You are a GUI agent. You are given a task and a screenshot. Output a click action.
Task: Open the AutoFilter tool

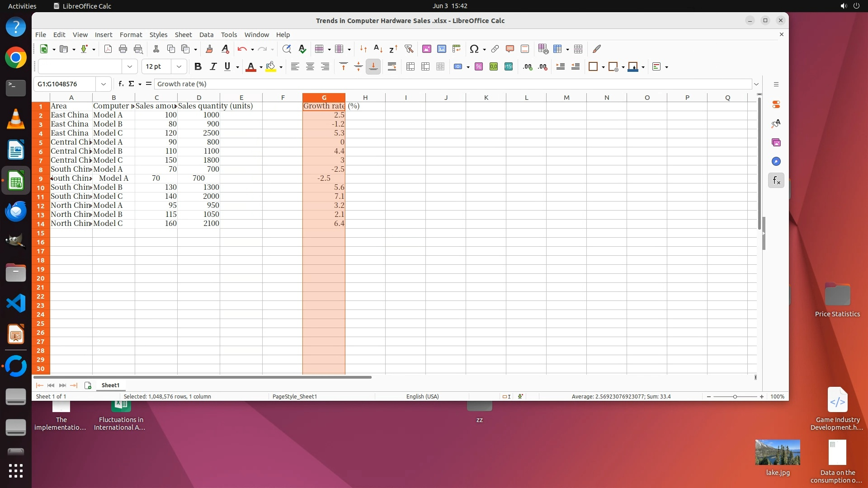pos(409,49)
